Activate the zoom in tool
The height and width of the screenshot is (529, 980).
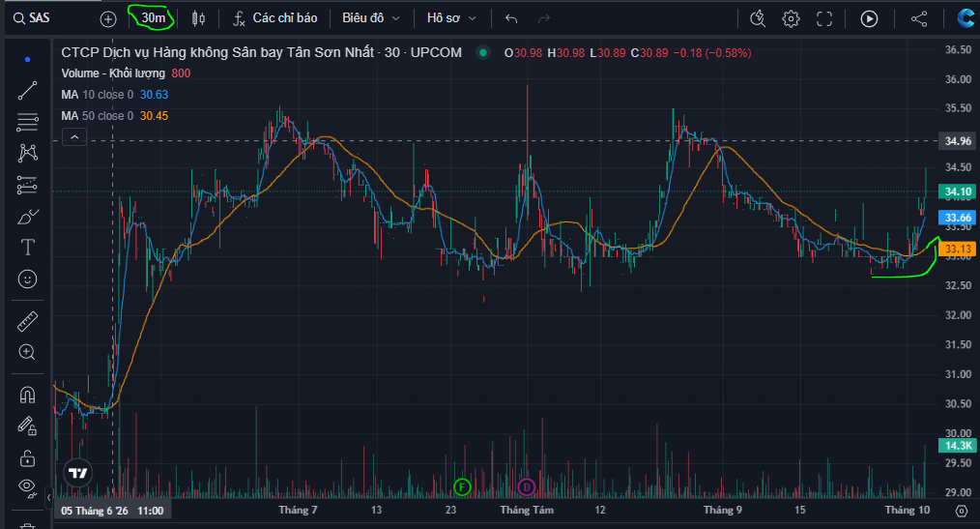click(27, 352)
